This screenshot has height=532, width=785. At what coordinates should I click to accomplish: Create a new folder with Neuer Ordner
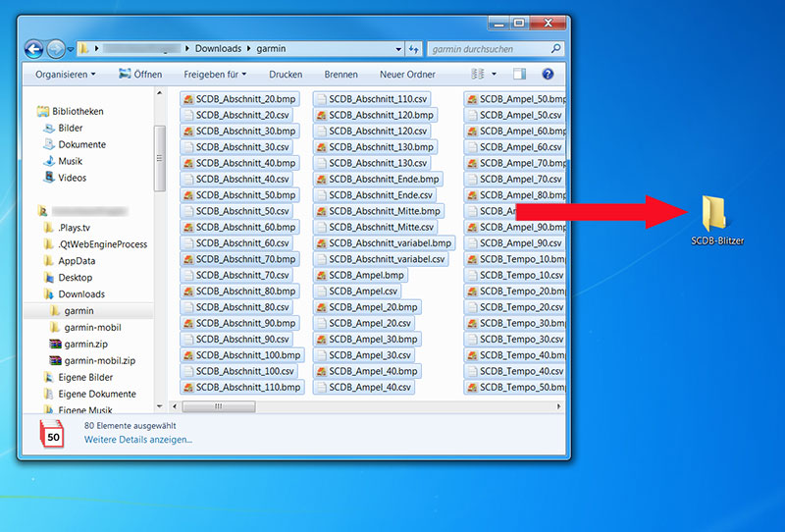(407, 74)
